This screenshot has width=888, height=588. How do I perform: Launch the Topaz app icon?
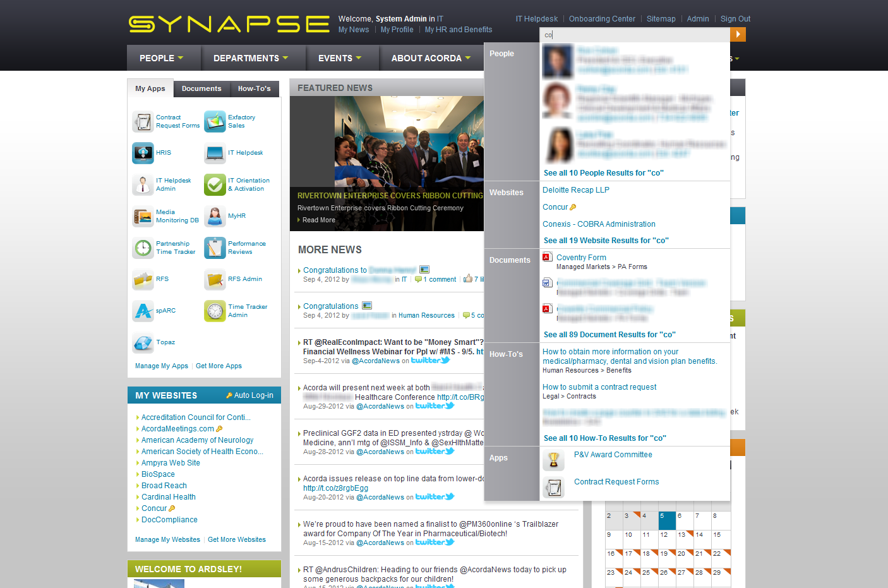tap(143, 343)
